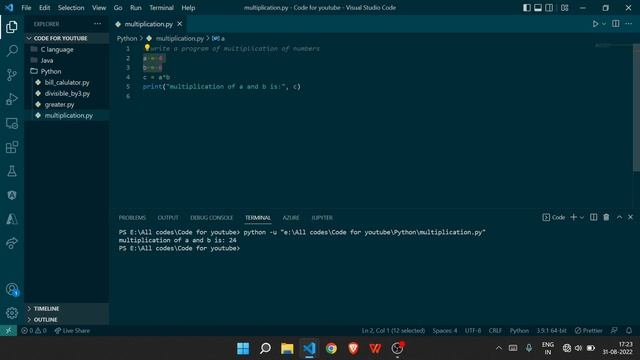Image resolution: width=640 pixels, height=360 pixels.
Task: Kill terminal with trash icon
Action: click(606, 218)
